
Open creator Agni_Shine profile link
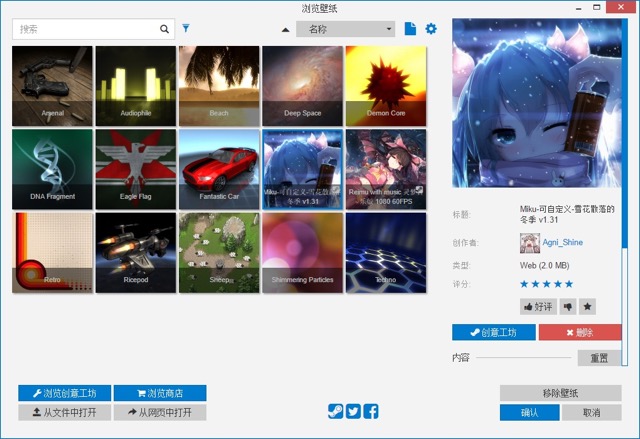(562, 242)
